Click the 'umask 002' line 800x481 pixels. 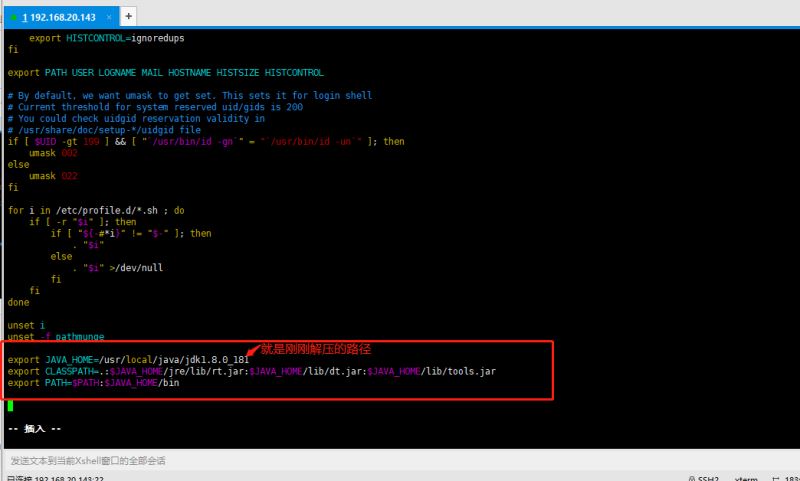[53, 153]
